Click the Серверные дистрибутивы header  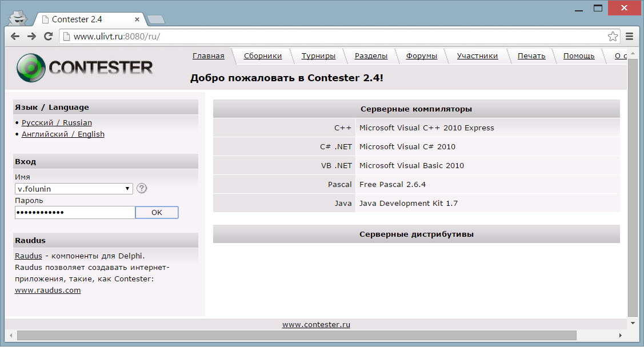point(417,234)
